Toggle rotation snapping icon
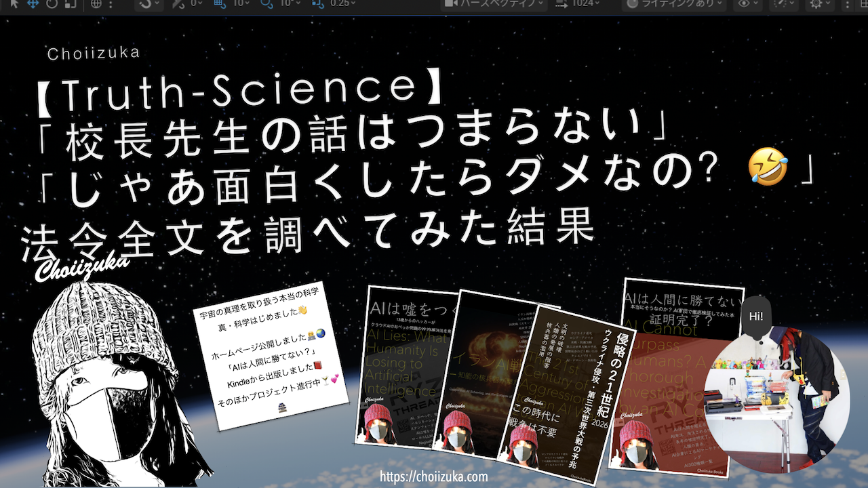868x488 pixels. coord(266,3)
